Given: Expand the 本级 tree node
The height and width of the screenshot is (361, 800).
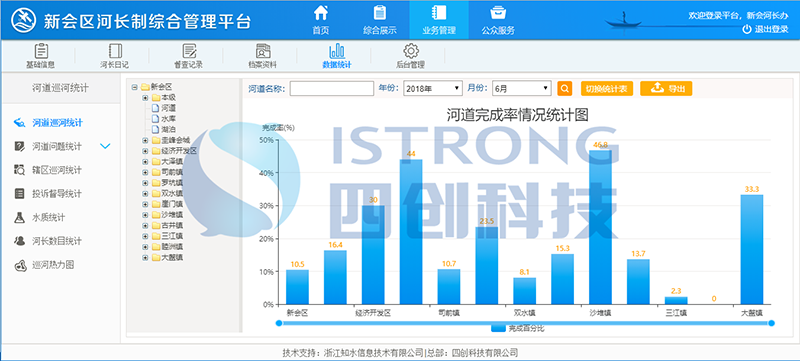Looking at the screenshot, I should (x=145, y=97).
